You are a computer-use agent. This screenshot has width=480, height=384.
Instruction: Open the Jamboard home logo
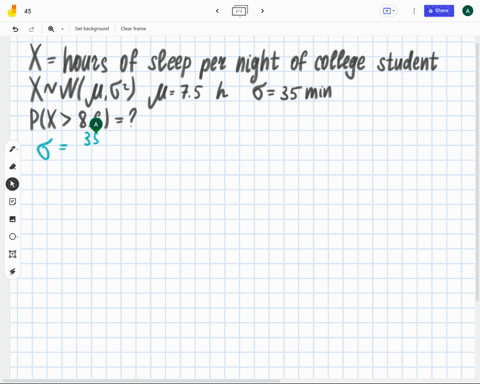tap(12, 11)
